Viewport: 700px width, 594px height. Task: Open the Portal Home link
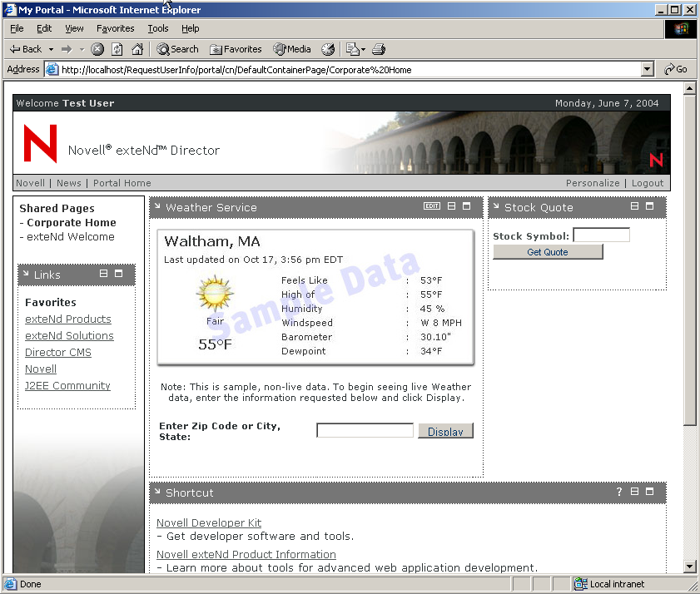[122, 183]
